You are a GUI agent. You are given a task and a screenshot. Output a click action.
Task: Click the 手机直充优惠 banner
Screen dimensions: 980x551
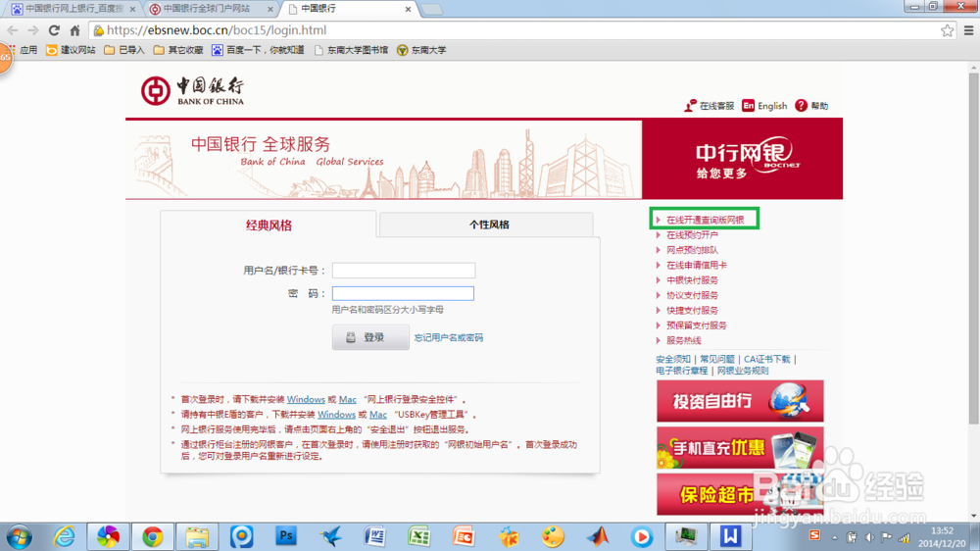740,448
